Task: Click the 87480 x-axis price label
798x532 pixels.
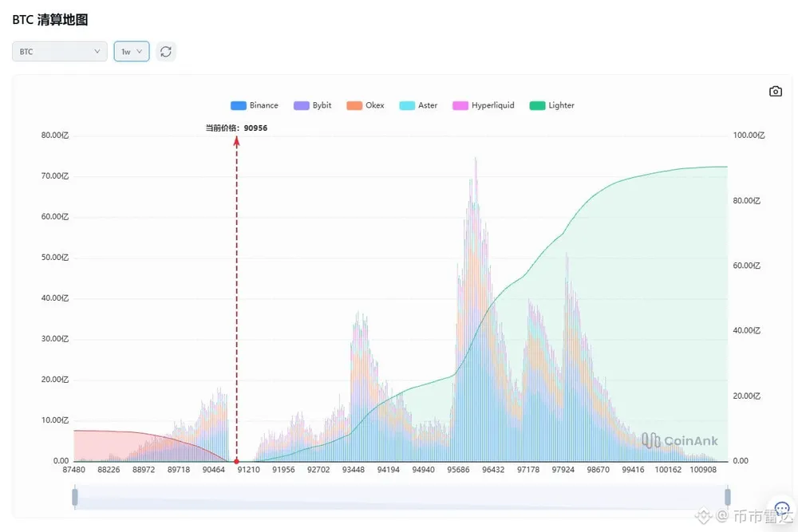Action: pyautogui.click(x=73, y=470)
